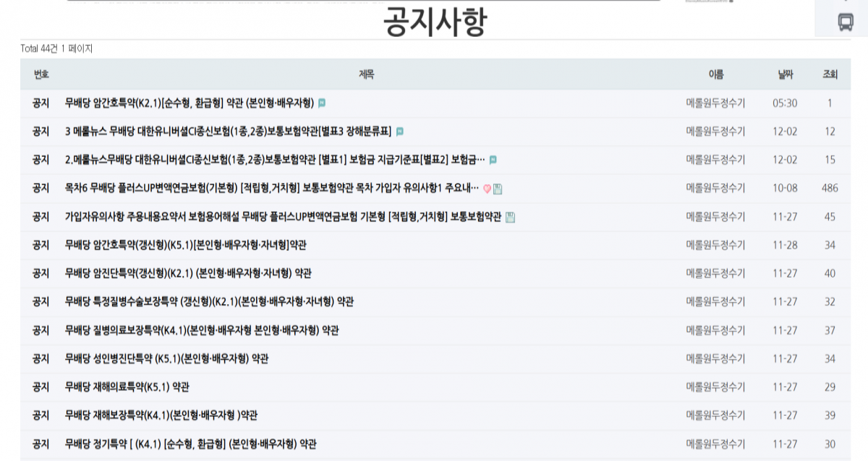Click the file attachment icon on 목차6 notice
This screenshot has height=461, width=868.
click(498, 189)
